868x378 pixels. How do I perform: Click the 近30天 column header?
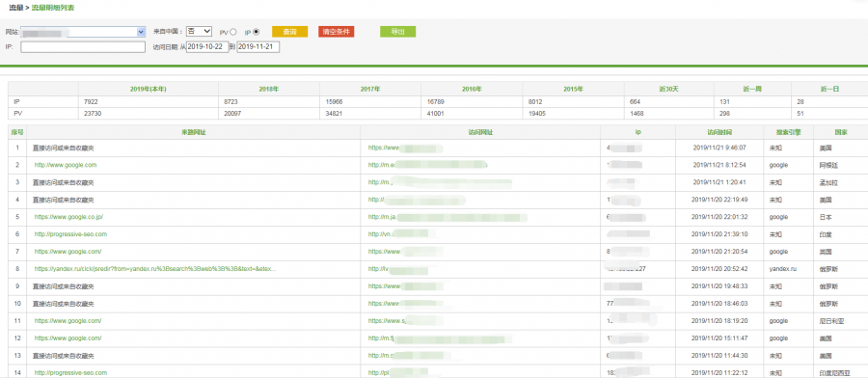[669, 89]
